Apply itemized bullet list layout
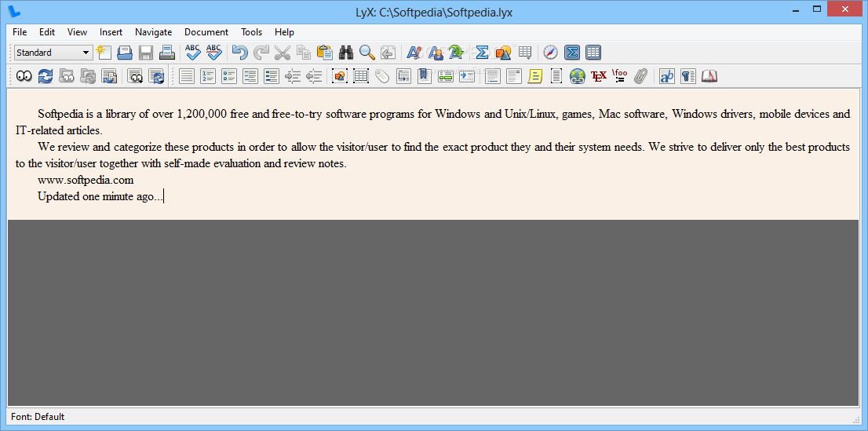The height and width of the screenshot is (431, 868). click(x=228, y=76)
